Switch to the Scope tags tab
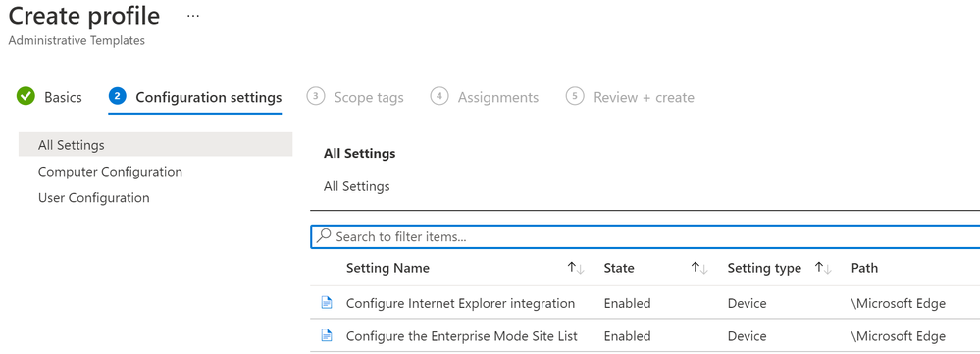Screen dimensions: 980x354 pos(369,97)
